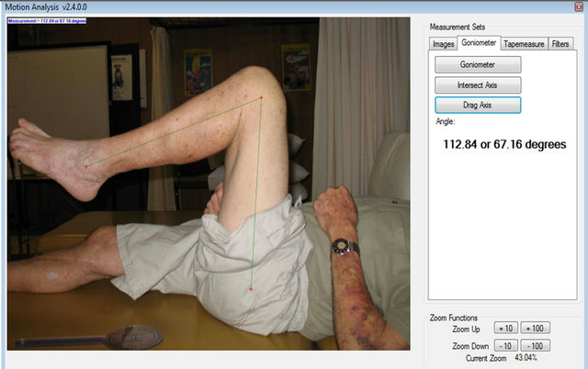Select the Goniometer tab
This screenshot has width=588, height=369.
[x=480, y=42]
